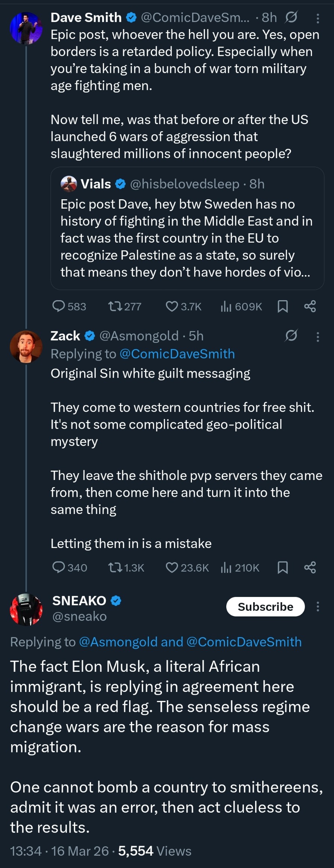The height and width of the screenshot is (868, 334).
Task: Bookmark Dave Smith's post
Action: tap(283, 307)
